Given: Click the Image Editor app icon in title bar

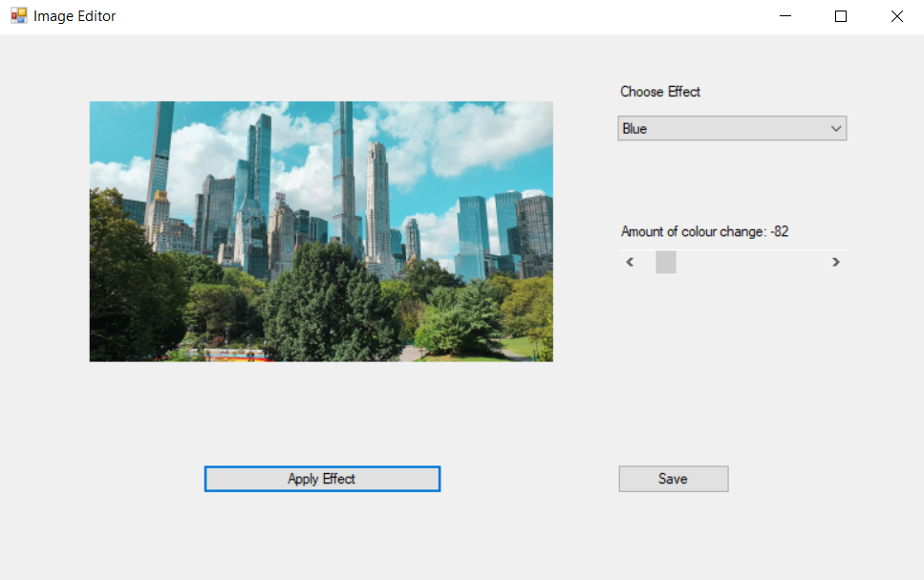Looking at the screenshot, I should (18, 15).
